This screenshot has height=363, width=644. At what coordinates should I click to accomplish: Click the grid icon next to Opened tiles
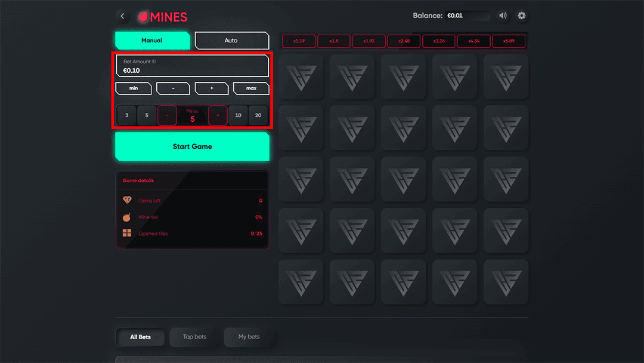point(126,233)
